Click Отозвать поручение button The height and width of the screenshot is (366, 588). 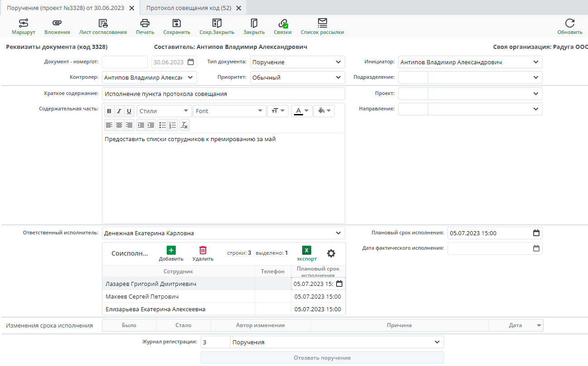coord(322,358)
